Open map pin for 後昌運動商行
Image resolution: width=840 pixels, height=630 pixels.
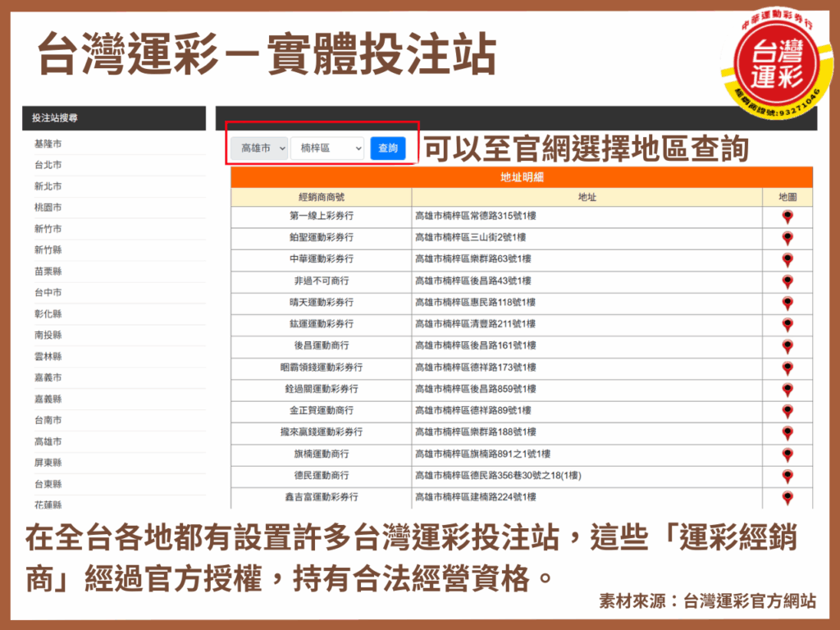click(x=787, y=346)
